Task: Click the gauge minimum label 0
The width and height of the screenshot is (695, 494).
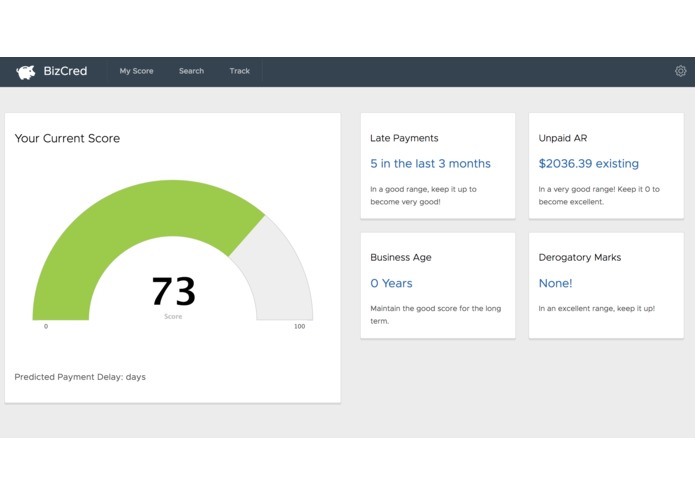Action: click(46, 327)
